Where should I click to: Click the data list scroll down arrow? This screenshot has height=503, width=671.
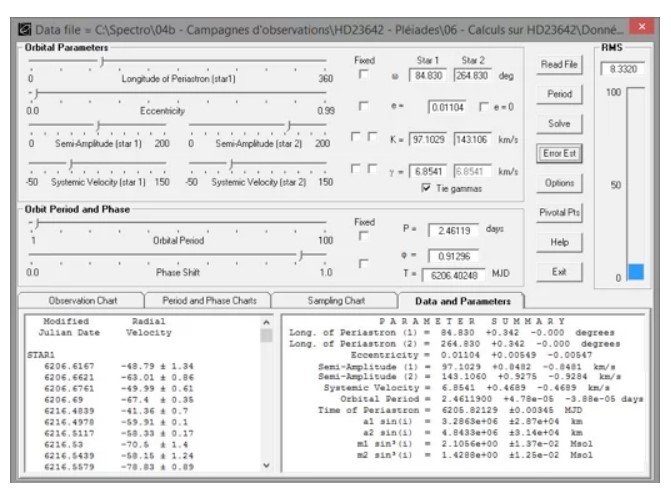266,465
